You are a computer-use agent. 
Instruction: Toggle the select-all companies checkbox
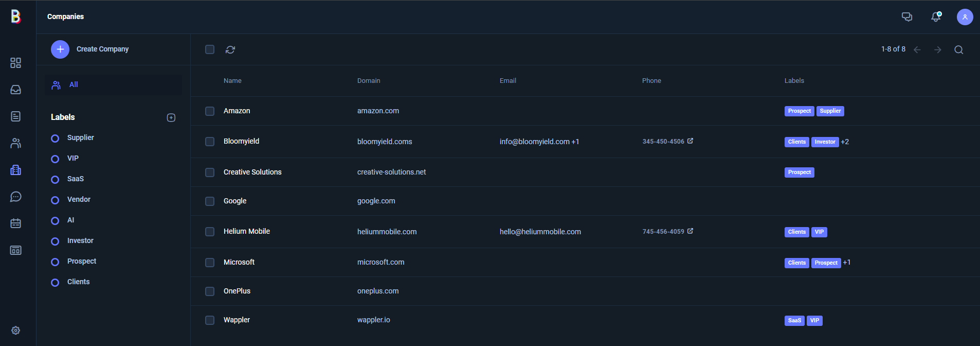point(210,49)
